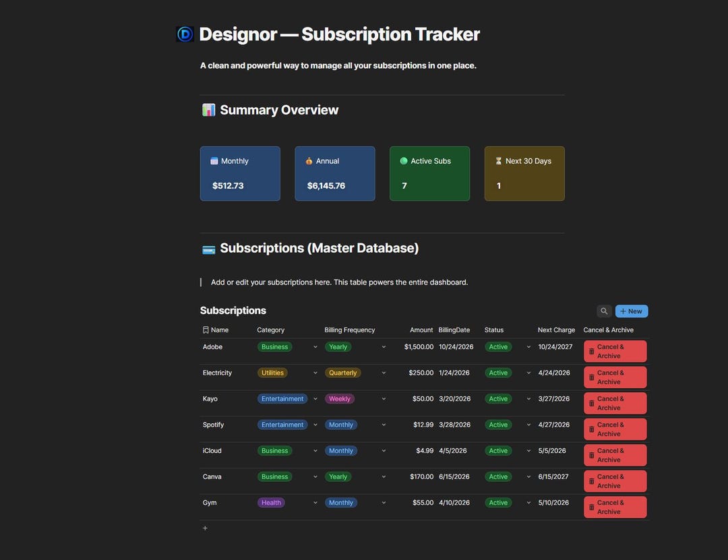Click the Active status tag for Kayo
Image resolution: width=728 pixels, height=560 pixels.
coord(498,399)
